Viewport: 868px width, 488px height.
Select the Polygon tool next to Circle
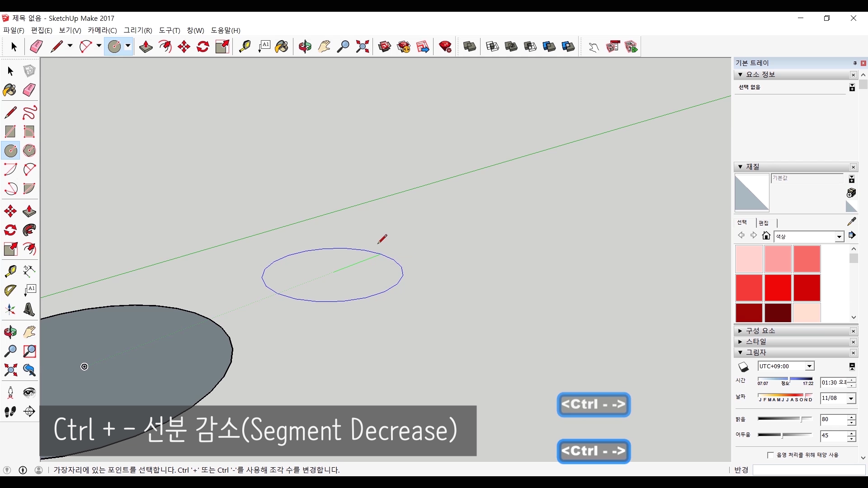(29, 150)
